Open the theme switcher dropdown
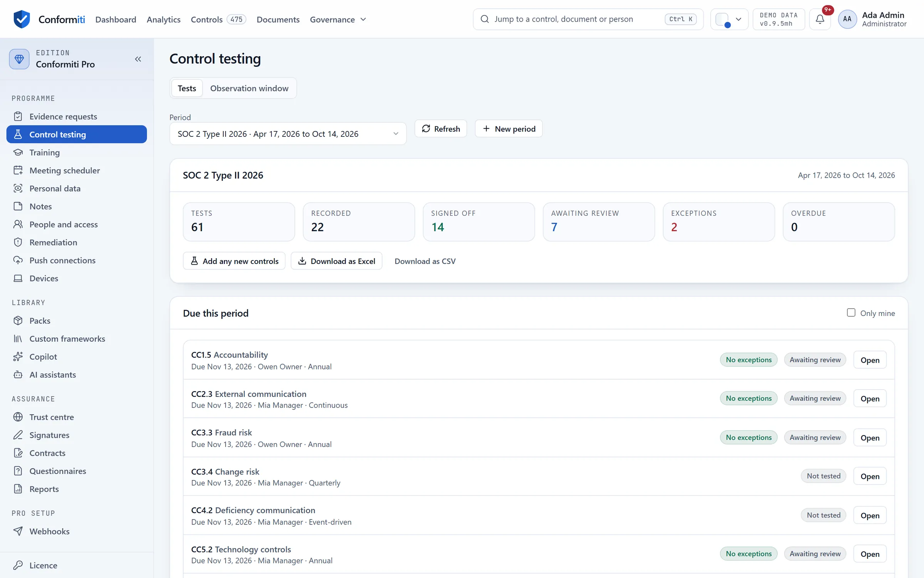 [729, 19]
